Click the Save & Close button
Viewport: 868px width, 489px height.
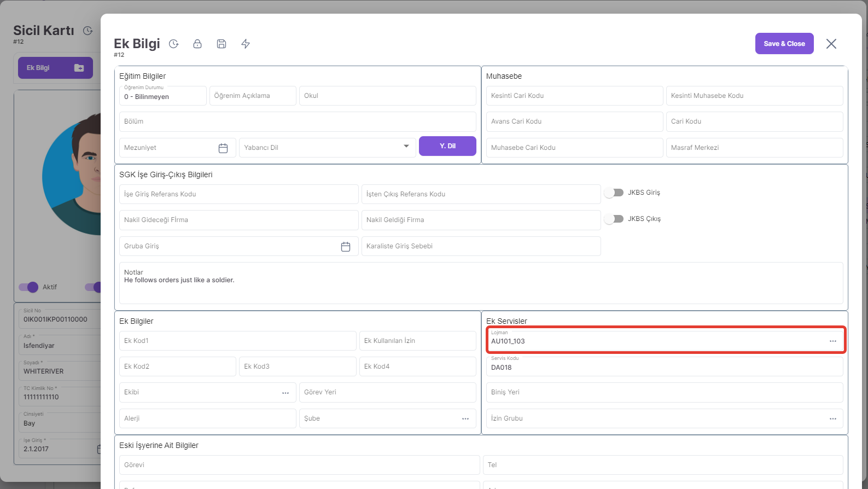784,44
